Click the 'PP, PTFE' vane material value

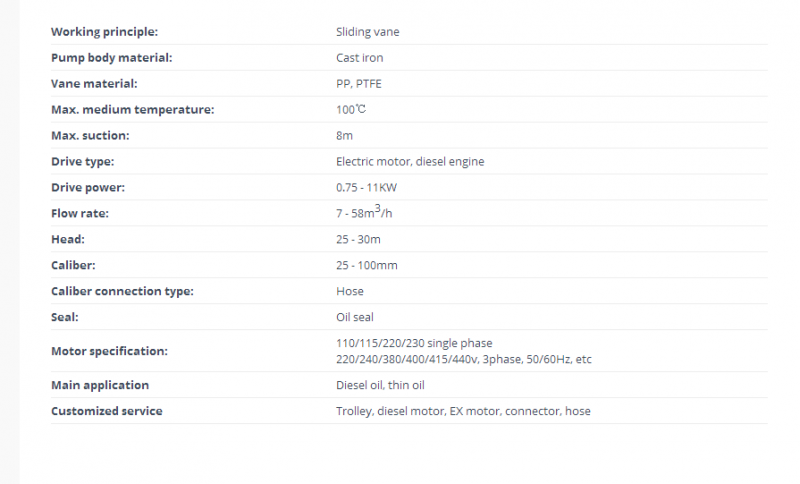tap(359, 84)
